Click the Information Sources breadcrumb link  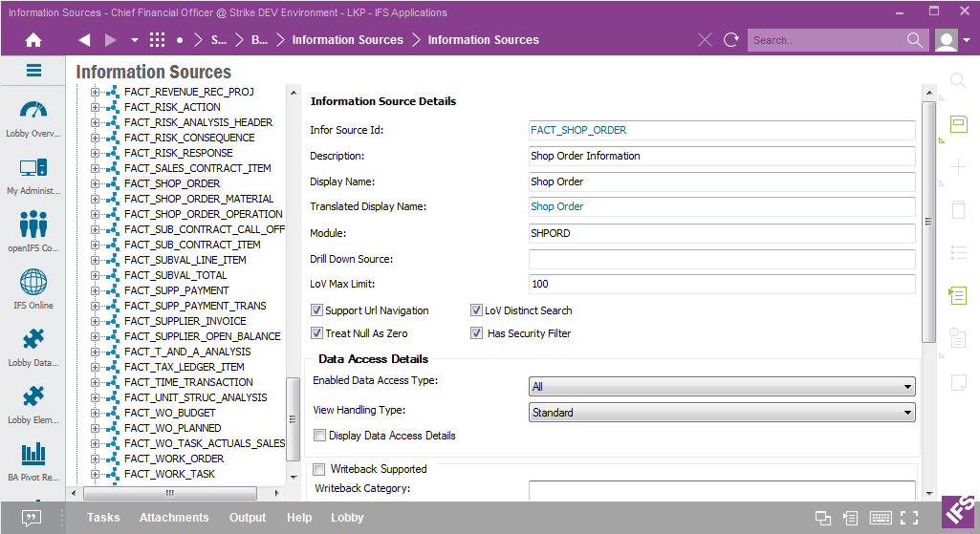[x=347, y=40]
